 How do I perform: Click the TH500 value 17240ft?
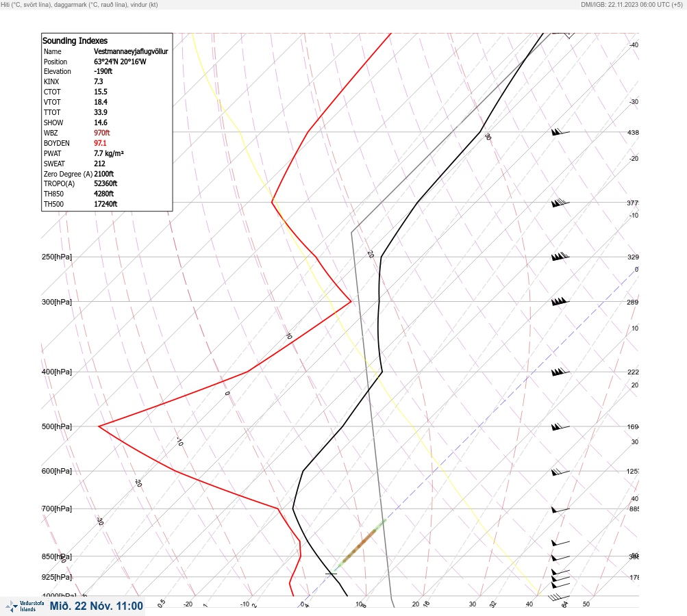(105, 204)
